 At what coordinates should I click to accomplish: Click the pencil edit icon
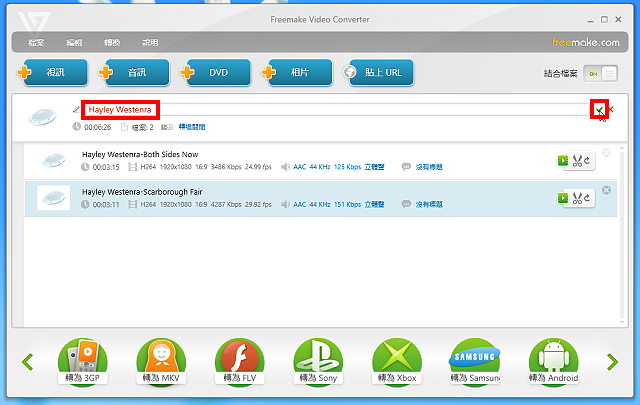pyautogui.click(x=76, y=109)
